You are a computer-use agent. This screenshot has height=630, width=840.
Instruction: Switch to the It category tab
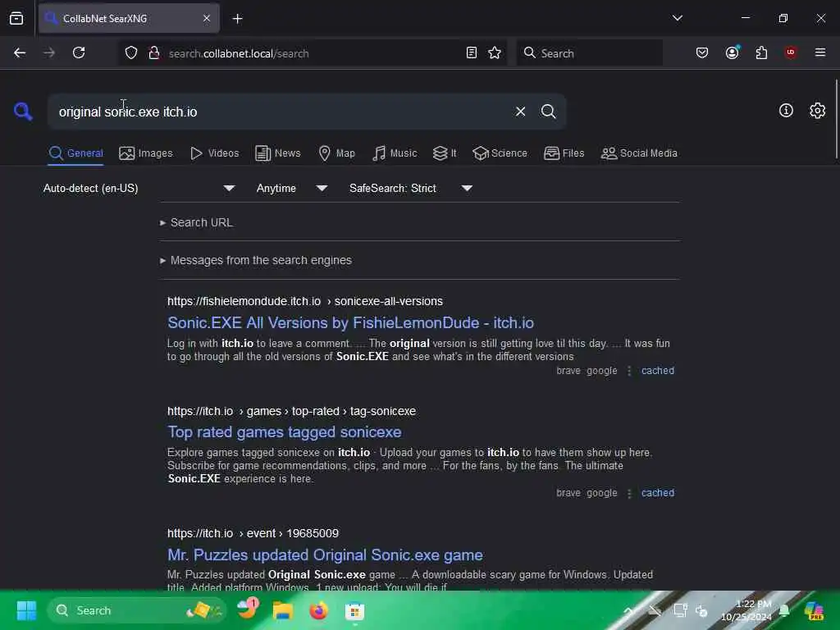coord(445,153)
